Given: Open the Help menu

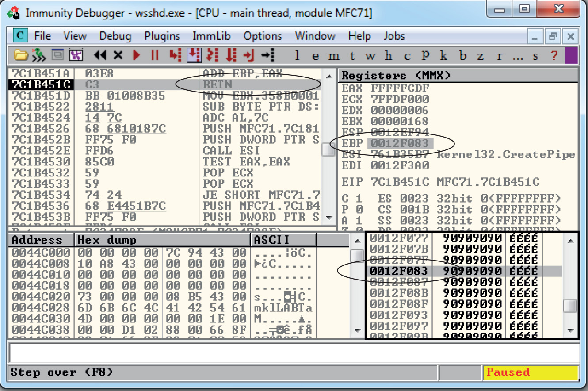Looking at the screenshot, I should [x=359, y=36].
